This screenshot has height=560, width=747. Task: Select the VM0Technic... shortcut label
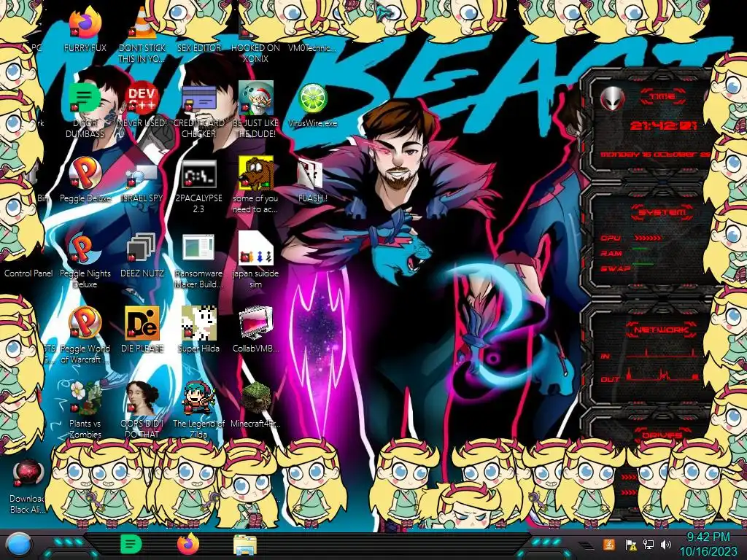pos(312,48)
